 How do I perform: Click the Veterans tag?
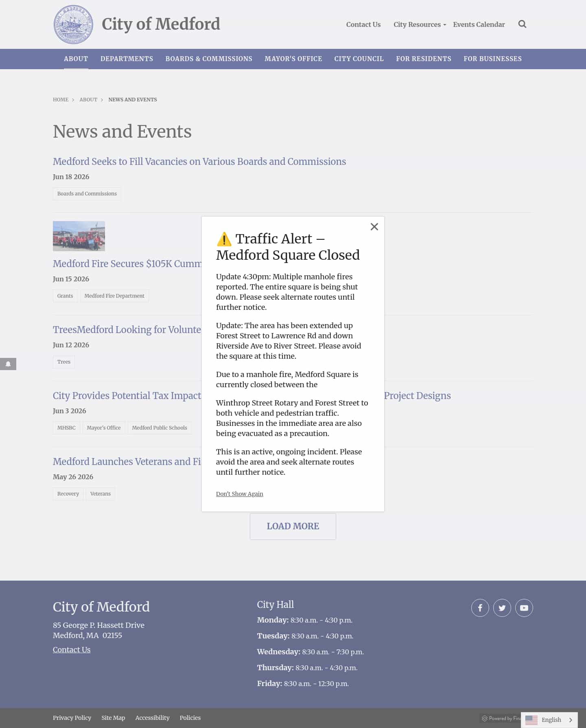pos(101,494)
